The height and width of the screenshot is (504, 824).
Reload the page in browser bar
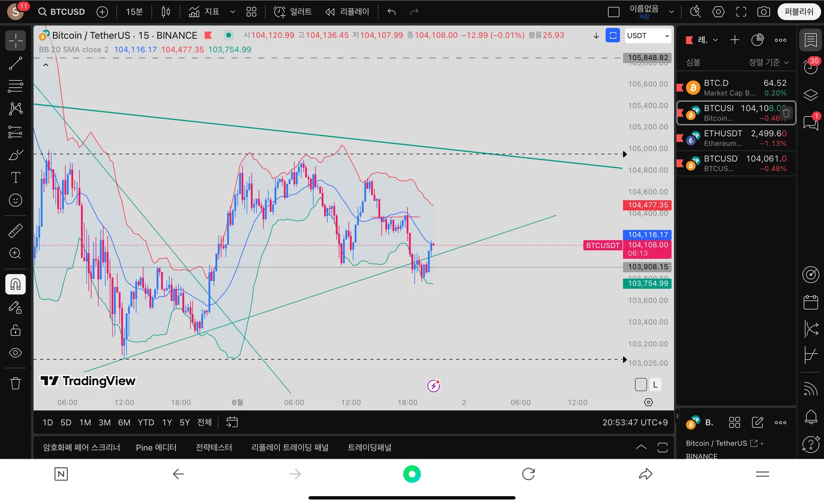click(x=528, y=474)
